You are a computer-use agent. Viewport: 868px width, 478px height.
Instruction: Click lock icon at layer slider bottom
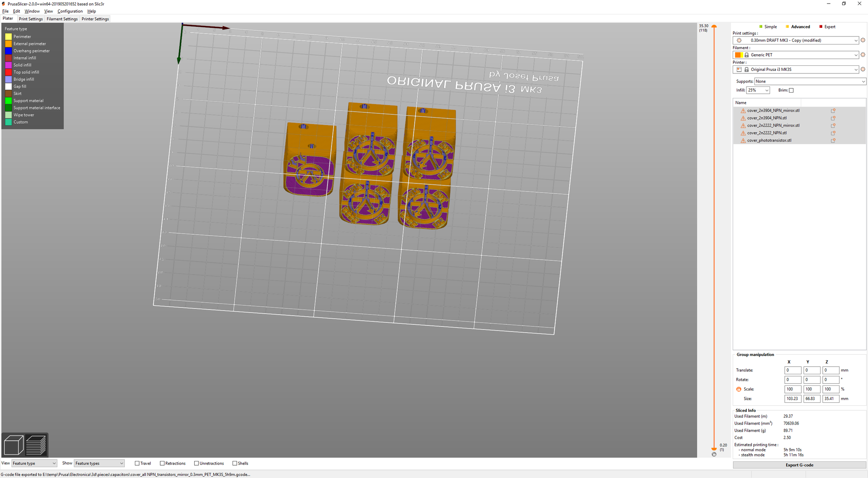tap(714, 454)
